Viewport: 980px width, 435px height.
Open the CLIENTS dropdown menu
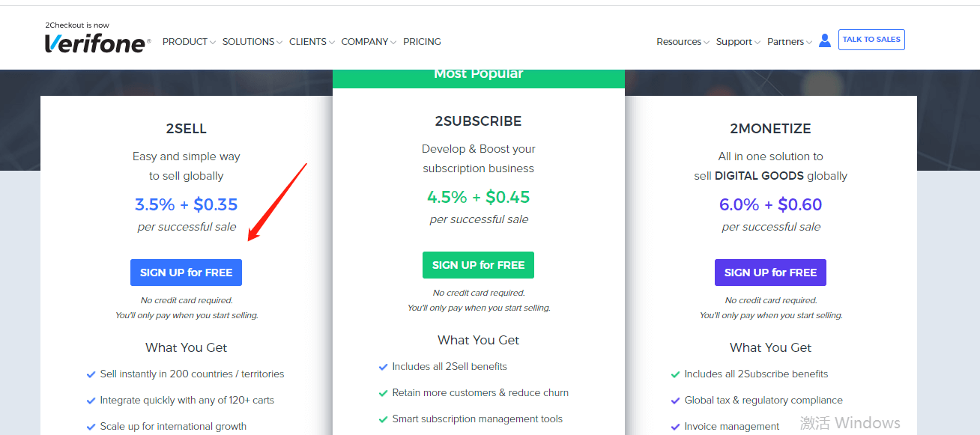point(312,42)
